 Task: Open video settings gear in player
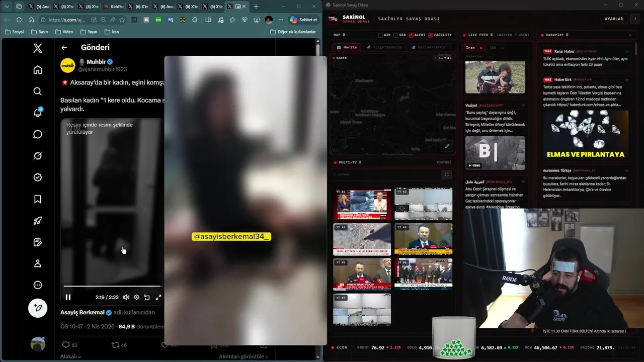tap(136, 297)
